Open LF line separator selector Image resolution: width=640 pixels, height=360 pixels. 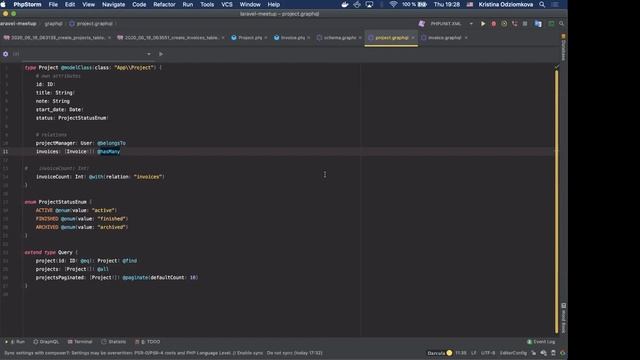click(x=473, y=353)
